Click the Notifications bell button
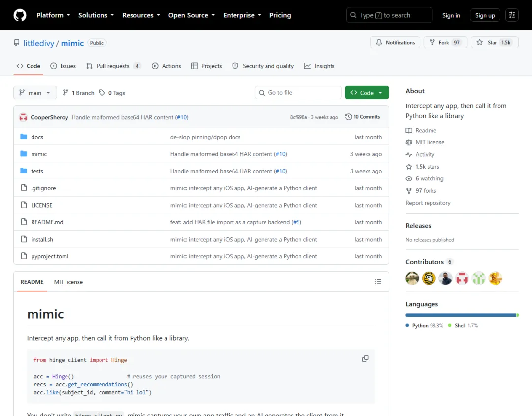This screenshot has width=532, height=416. click(395, 43)
